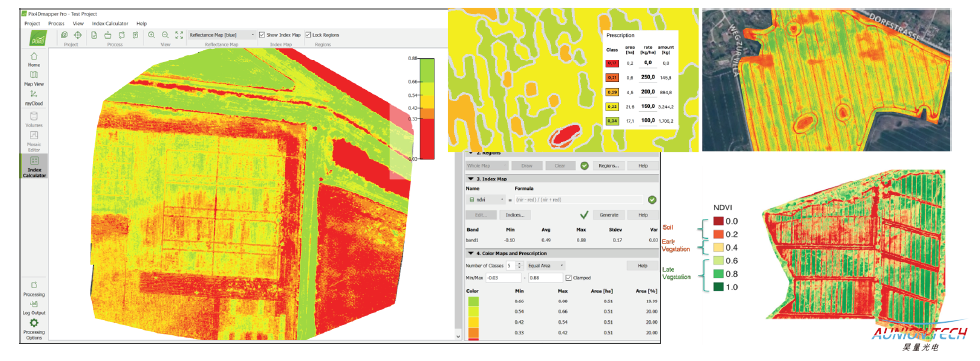Open the rayCloud editor
The height and width of the screenshot is (361, 980).
(33, 97)
